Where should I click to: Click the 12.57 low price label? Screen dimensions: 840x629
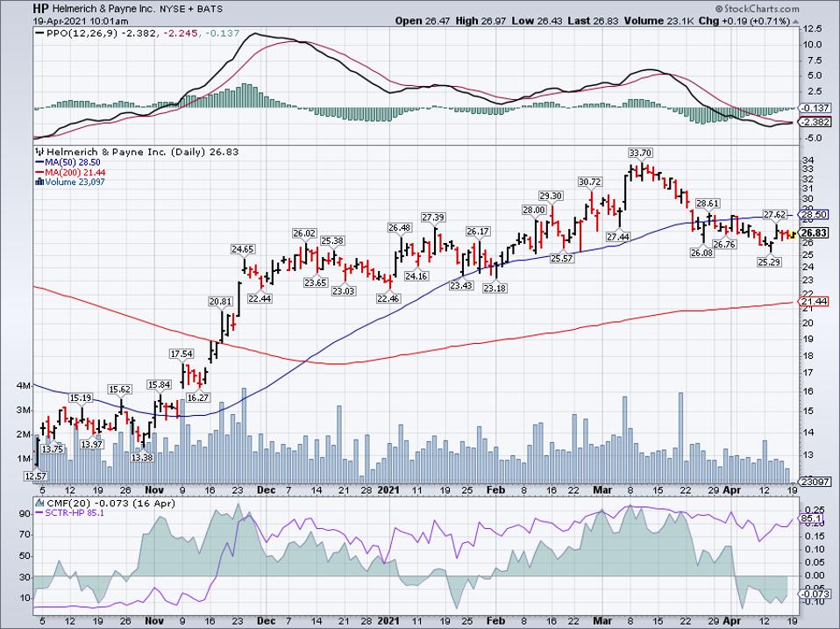click(35, 475)
